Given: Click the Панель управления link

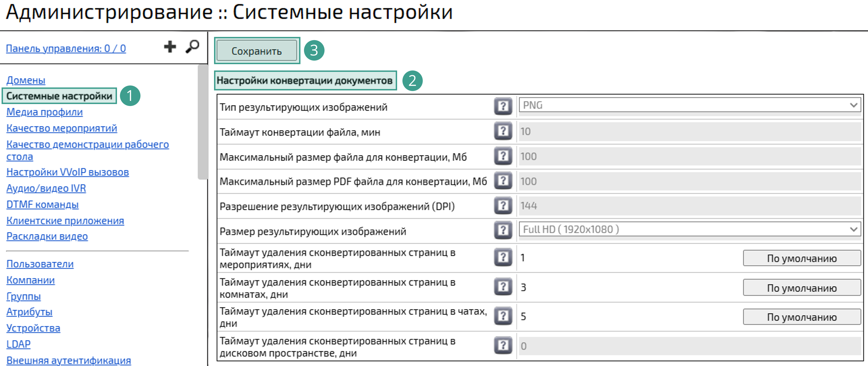Looking at the screenshot, I should (66, 49).
